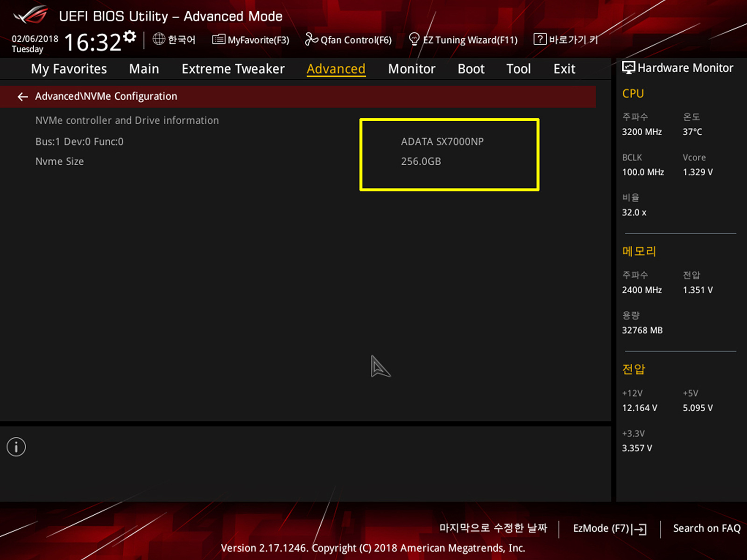This screenshot has height=560, width=747.
Task: Click the MyFavorite list icon
Action: tap(218, 40)
